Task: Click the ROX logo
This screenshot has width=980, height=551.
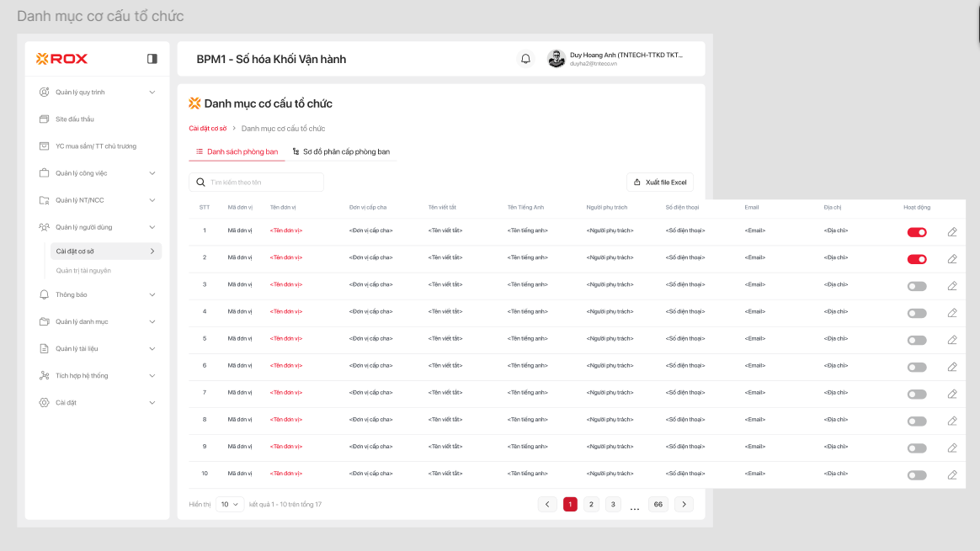Action: pos(62,59)
